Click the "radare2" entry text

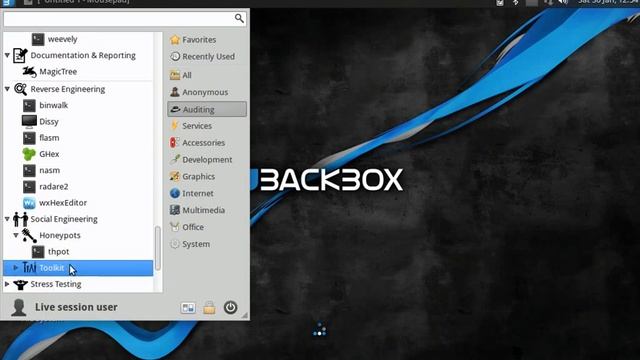pos(54,187)
